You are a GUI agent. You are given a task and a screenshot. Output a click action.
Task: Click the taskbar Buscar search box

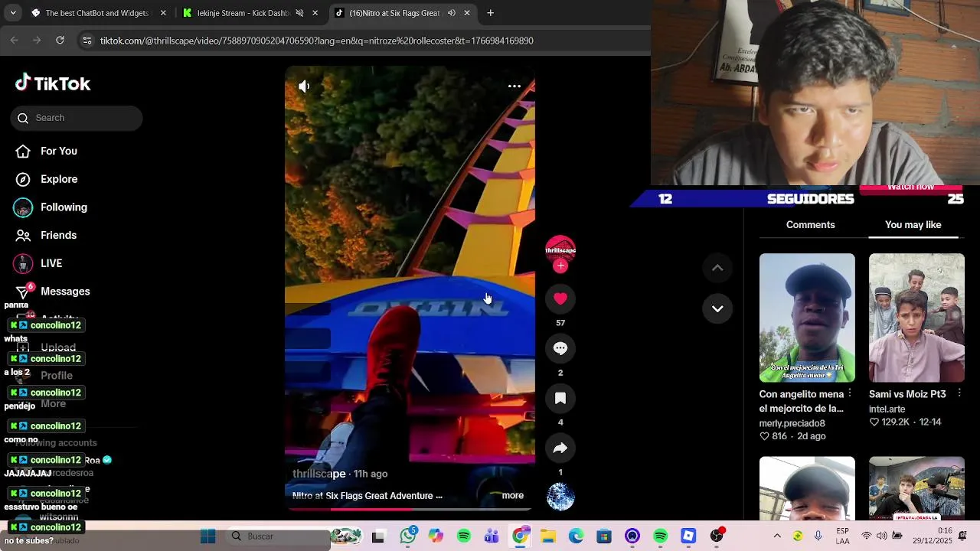279,536
